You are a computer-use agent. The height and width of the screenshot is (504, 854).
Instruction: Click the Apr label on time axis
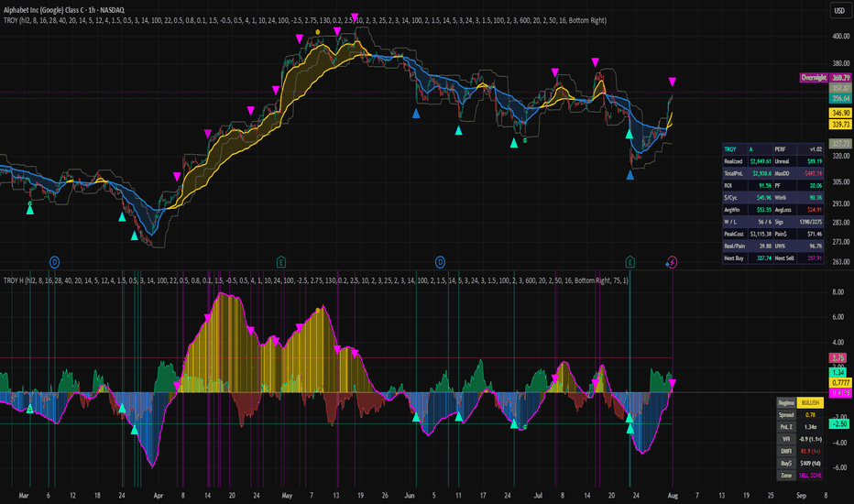click(159, 495)
